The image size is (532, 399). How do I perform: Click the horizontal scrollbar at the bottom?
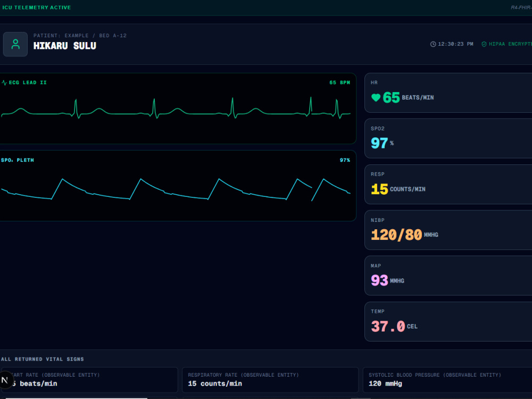[x=76, y=398]
